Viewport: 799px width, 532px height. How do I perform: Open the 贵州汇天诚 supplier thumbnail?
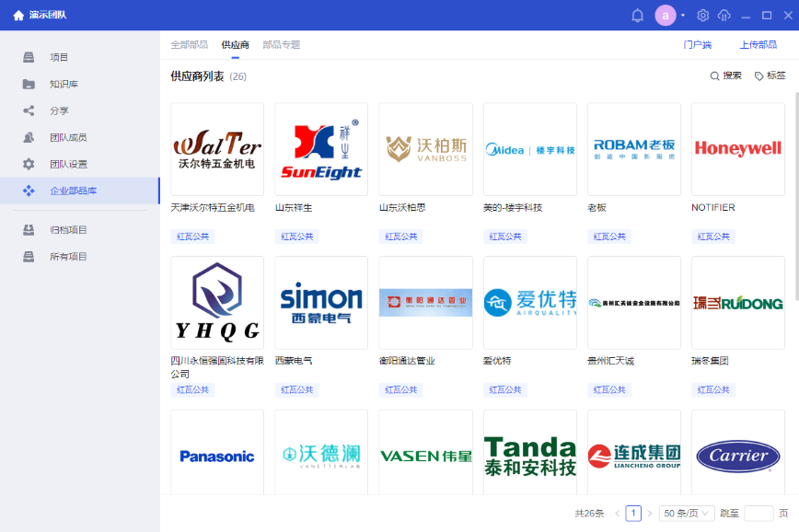point(634,303)
